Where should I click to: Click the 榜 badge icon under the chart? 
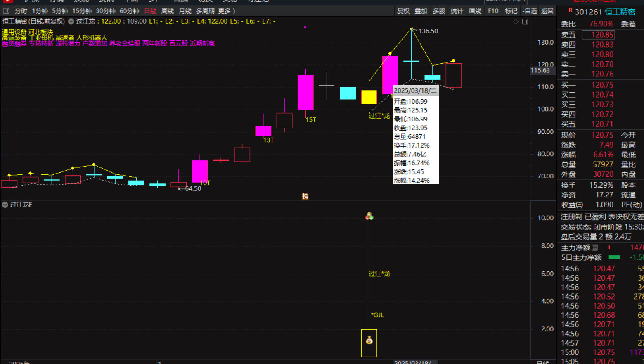click(305, 196)
